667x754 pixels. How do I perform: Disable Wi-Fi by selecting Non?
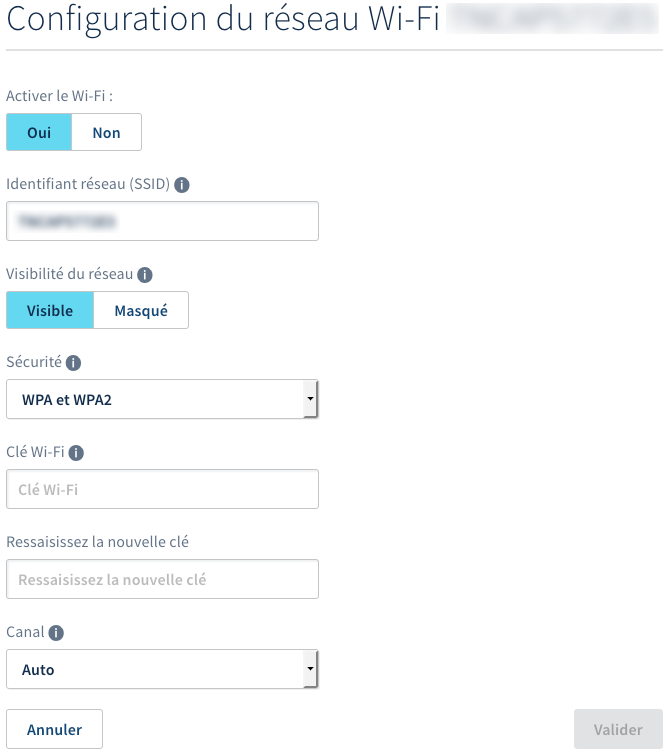click(106, 132)
